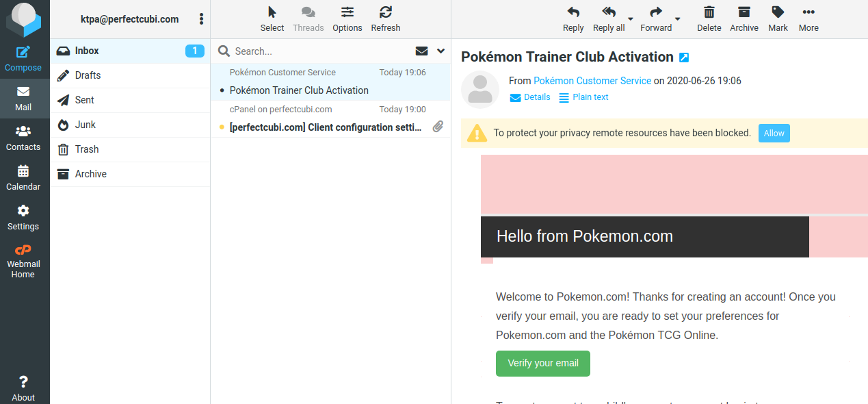The width and height of the screenshot is (868, 404).
Task: Expand the search options chevron
Action: (440, 51)
